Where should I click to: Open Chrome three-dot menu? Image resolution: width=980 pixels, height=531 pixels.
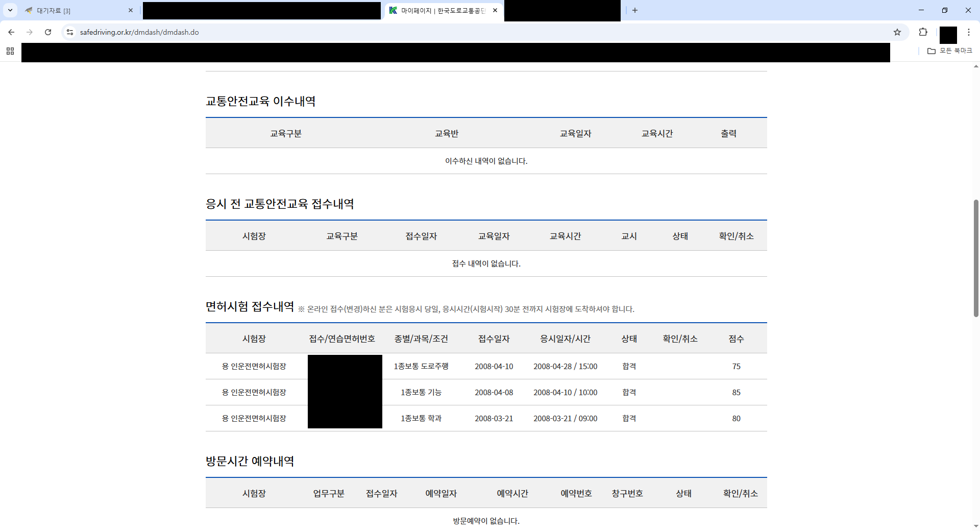coord(968,32)
